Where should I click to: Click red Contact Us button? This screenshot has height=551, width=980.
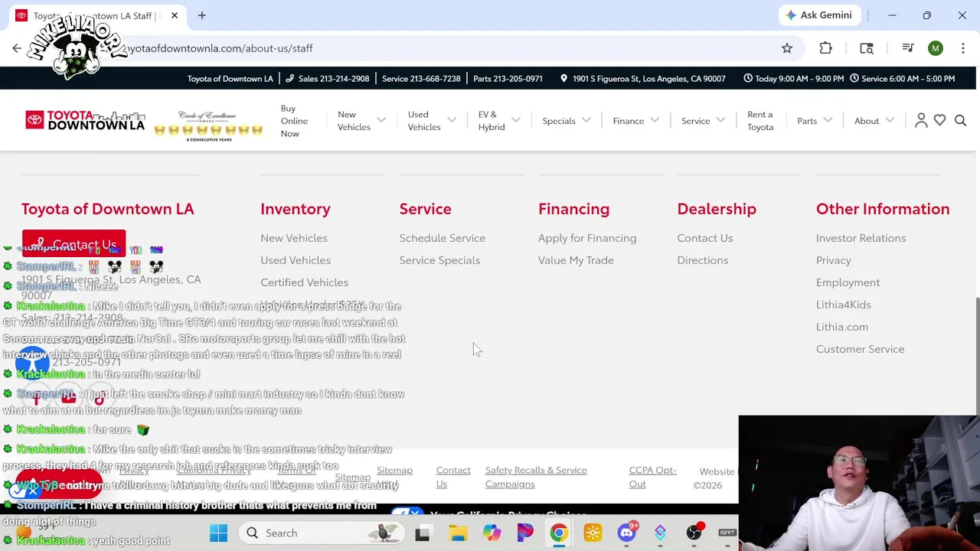tap(73, 244)
